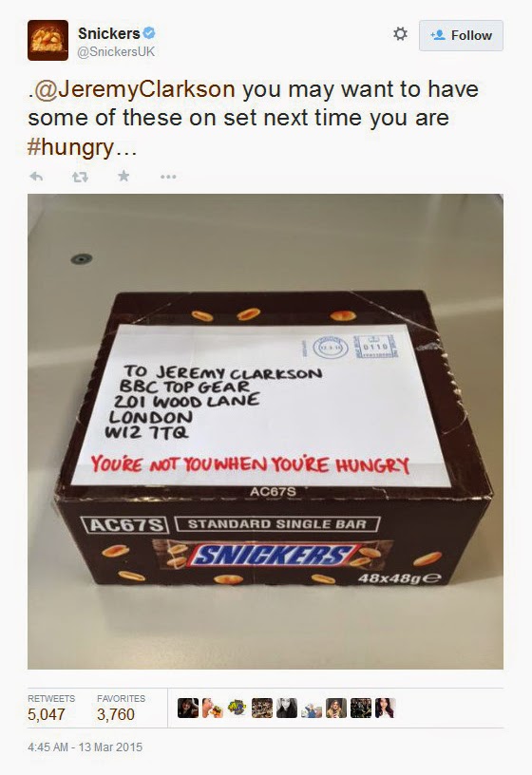Viewport: 532px width, 775px height.
Task: Open the Snickers display name link
Action: coord(108,33)
